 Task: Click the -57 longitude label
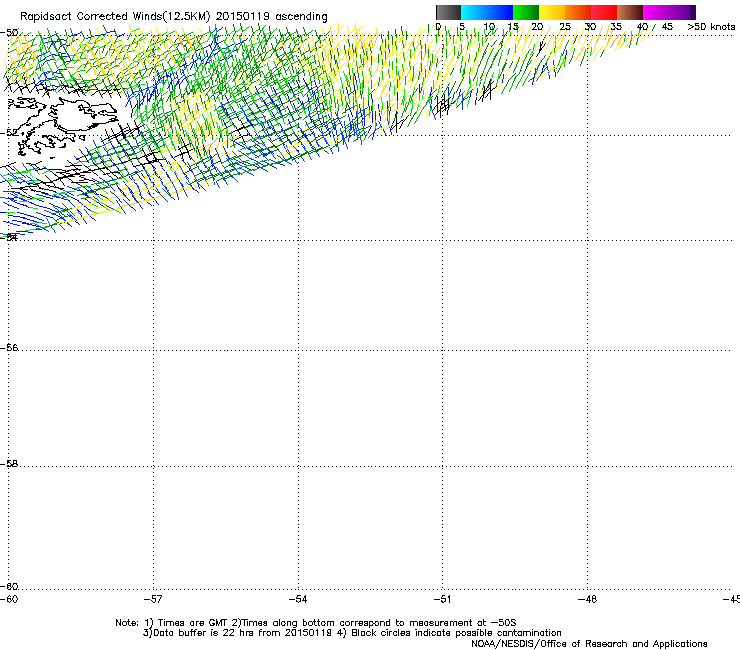click(x=153, y=599)
